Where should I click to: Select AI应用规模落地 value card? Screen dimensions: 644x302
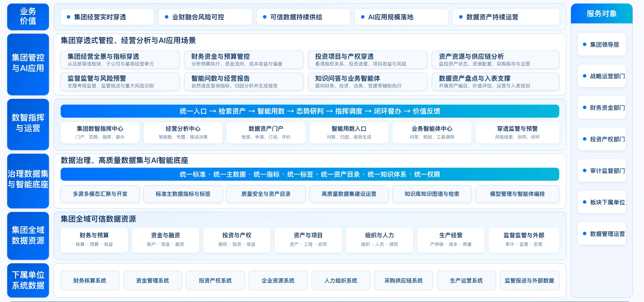tap(401, 17)
